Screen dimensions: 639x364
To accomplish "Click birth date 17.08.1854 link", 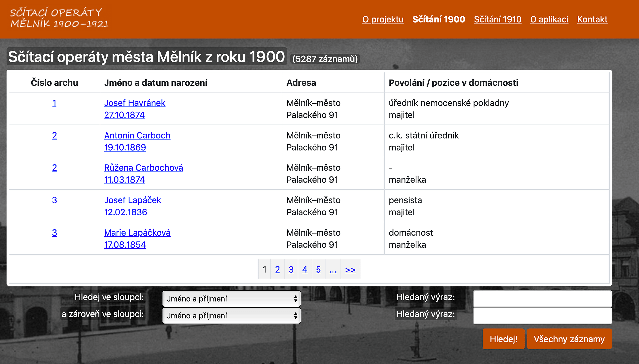I will pyautogui.click(x=125, y=245).
